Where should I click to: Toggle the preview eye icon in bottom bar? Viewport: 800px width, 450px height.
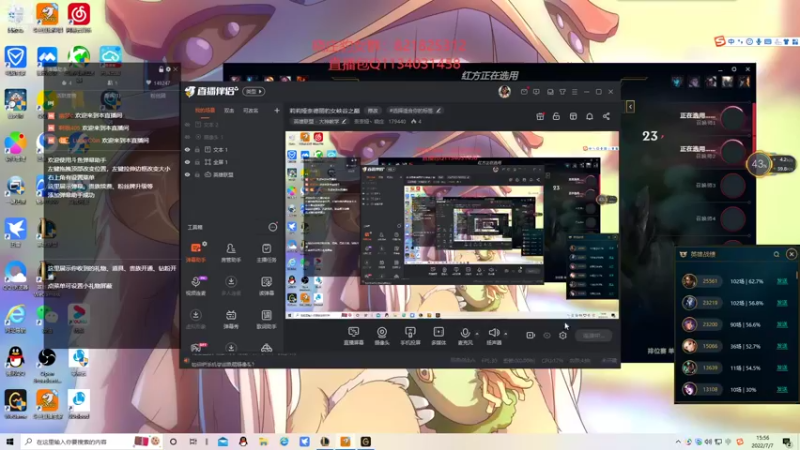click(x=547, y=335)
